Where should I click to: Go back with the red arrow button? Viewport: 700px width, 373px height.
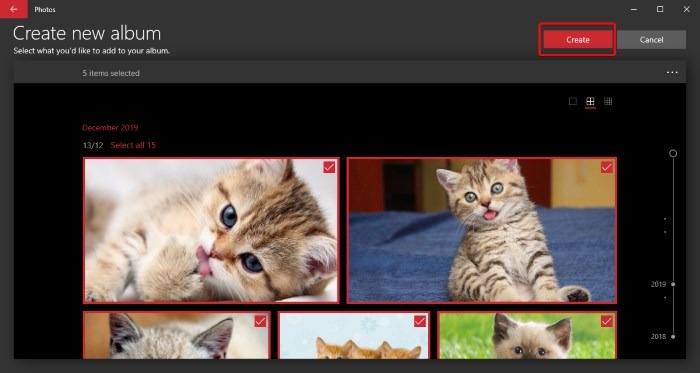[13, 9]
